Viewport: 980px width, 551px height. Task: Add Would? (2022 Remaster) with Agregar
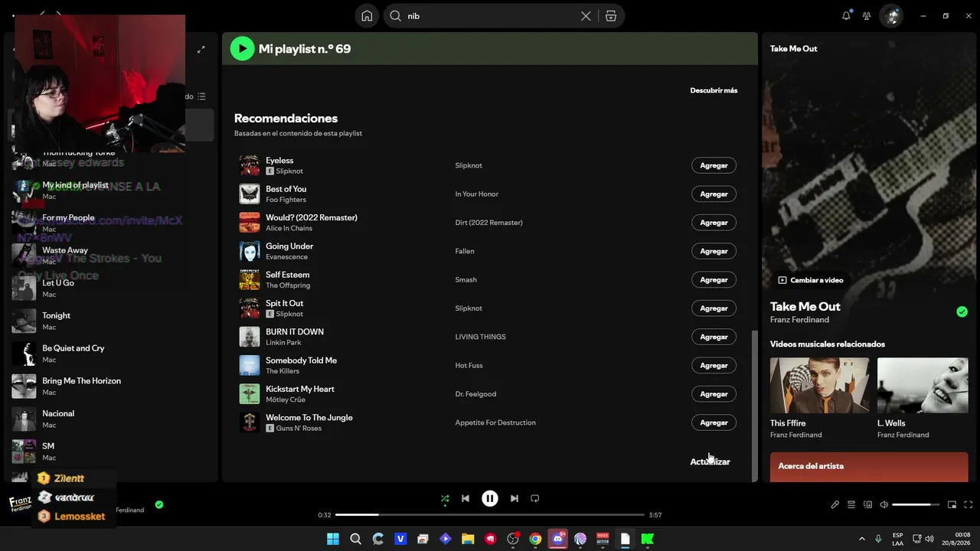coord(714,223)
